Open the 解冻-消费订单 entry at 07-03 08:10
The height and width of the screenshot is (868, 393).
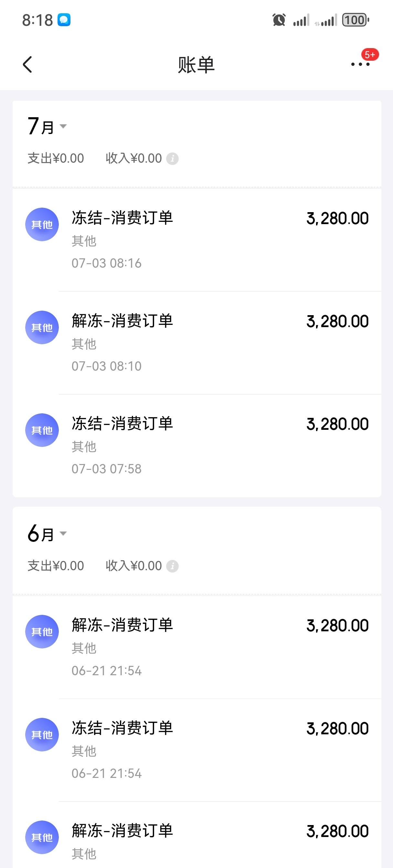(197, 343)
